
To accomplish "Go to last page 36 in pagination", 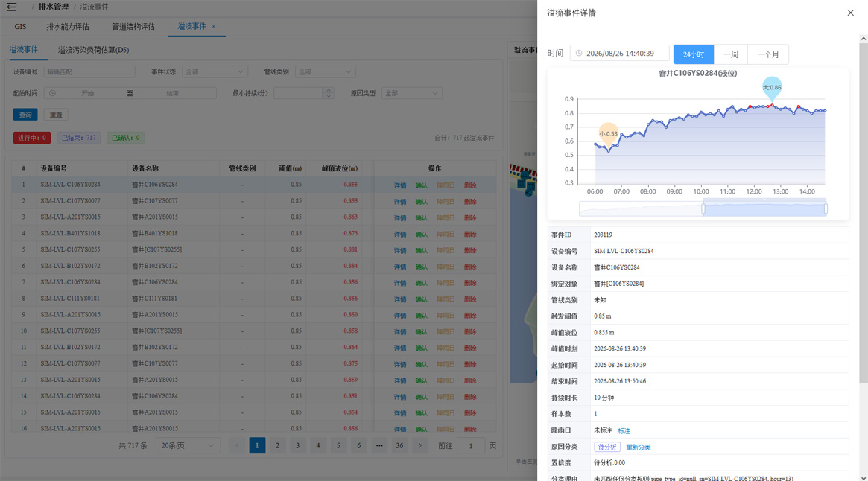I will (x=399, y=445).
